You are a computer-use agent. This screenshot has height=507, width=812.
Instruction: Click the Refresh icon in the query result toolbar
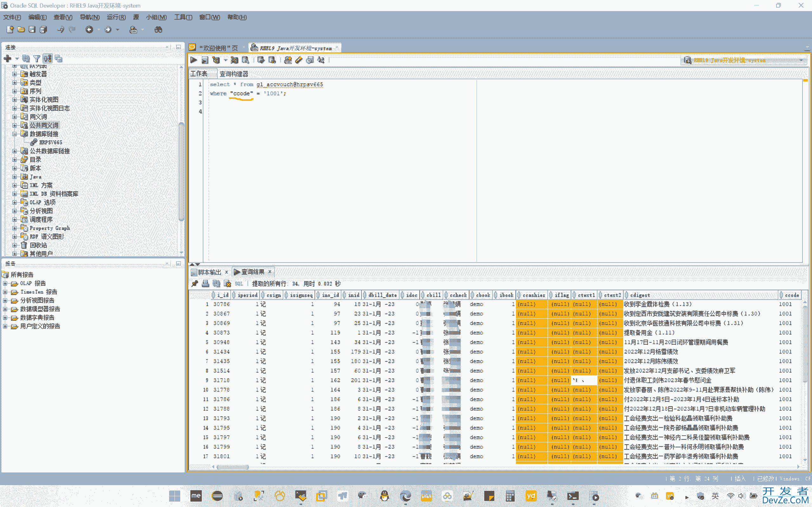tap(216, 284)
